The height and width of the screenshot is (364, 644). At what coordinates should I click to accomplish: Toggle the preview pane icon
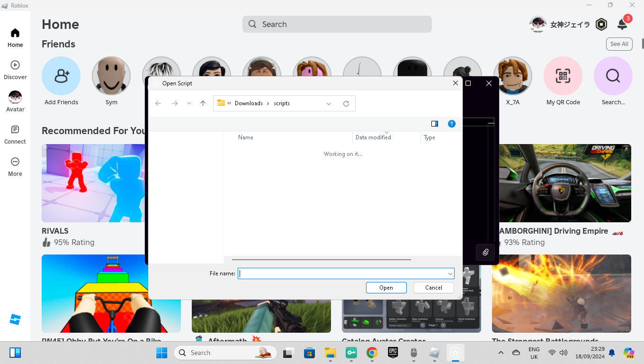point(435,124)
